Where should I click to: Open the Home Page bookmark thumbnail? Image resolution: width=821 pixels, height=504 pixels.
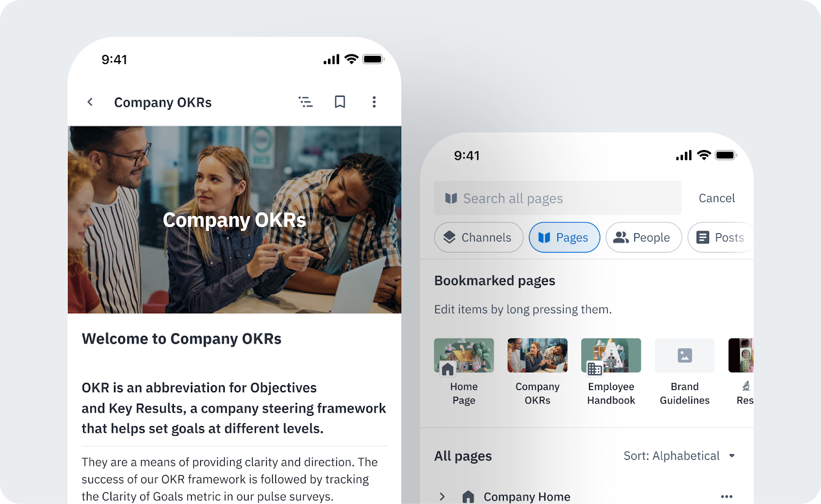coord(464,355)
